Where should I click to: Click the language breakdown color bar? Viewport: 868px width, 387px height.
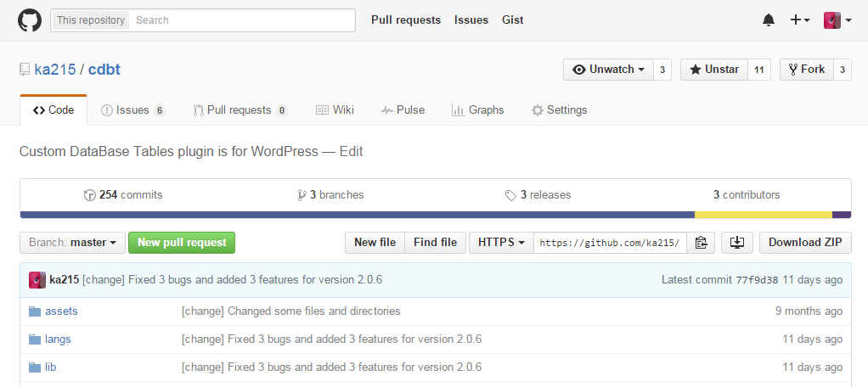(x=435, y=215)
